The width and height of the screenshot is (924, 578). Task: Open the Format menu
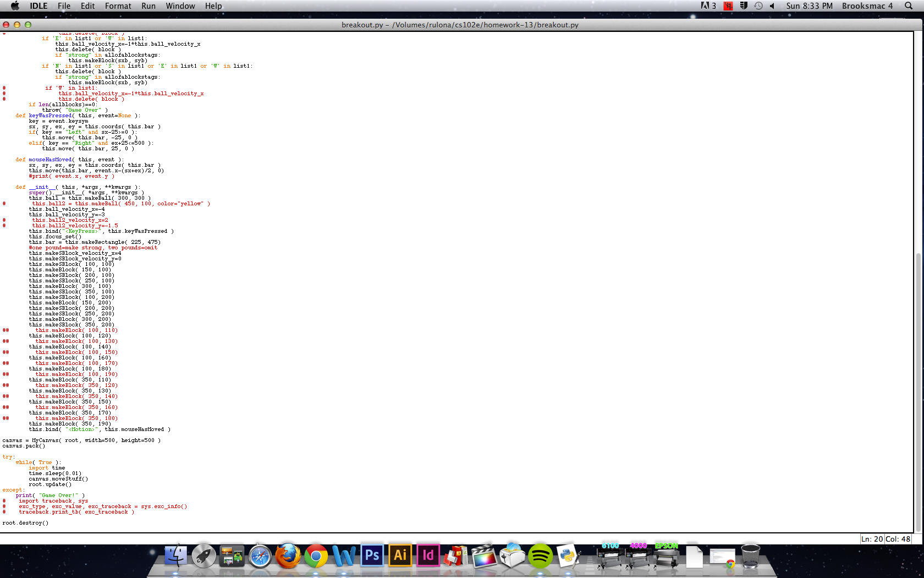tap(118, 6)
